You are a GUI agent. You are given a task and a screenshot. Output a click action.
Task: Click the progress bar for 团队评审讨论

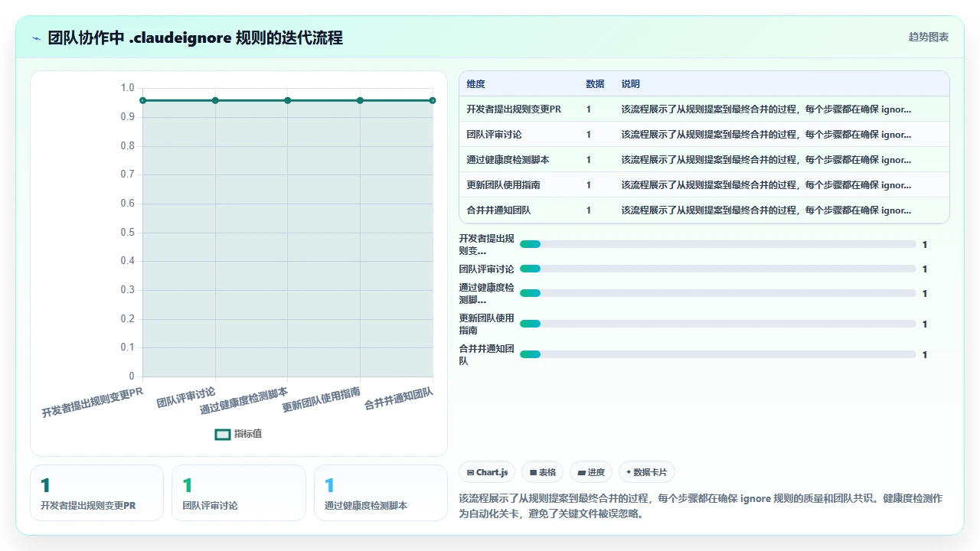click(718, 269)
